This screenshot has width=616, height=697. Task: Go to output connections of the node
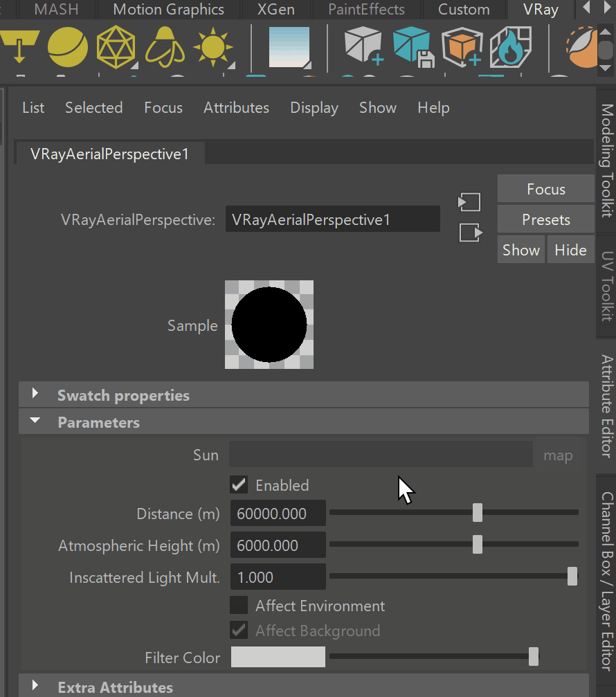(471, 233)
